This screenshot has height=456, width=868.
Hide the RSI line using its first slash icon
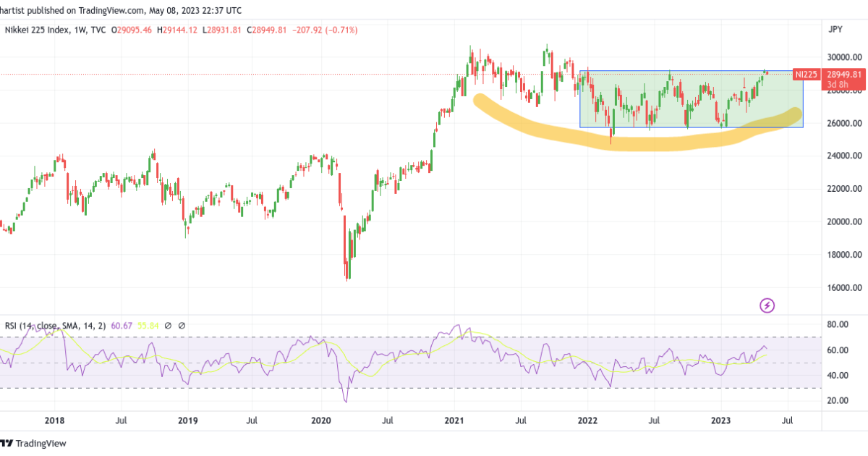167,326
